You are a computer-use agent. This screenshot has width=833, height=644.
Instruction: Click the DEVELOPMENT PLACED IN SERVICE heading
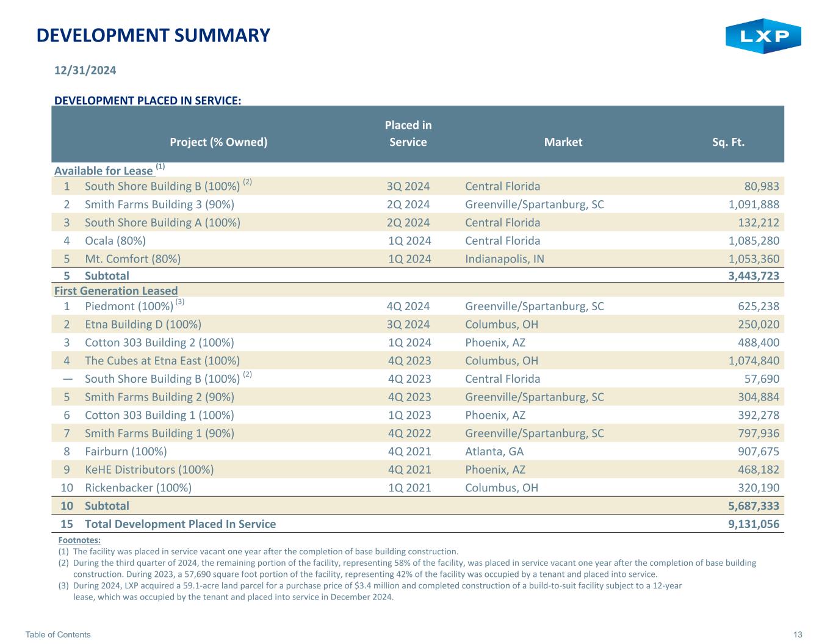click(148, 100)
